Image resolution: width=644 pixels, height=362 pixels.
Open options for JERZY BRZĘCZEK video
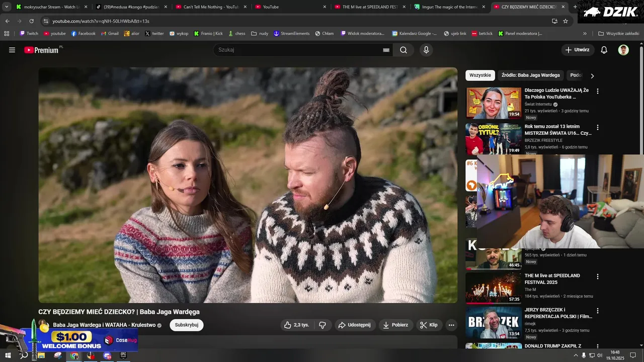tap(598, 311)
